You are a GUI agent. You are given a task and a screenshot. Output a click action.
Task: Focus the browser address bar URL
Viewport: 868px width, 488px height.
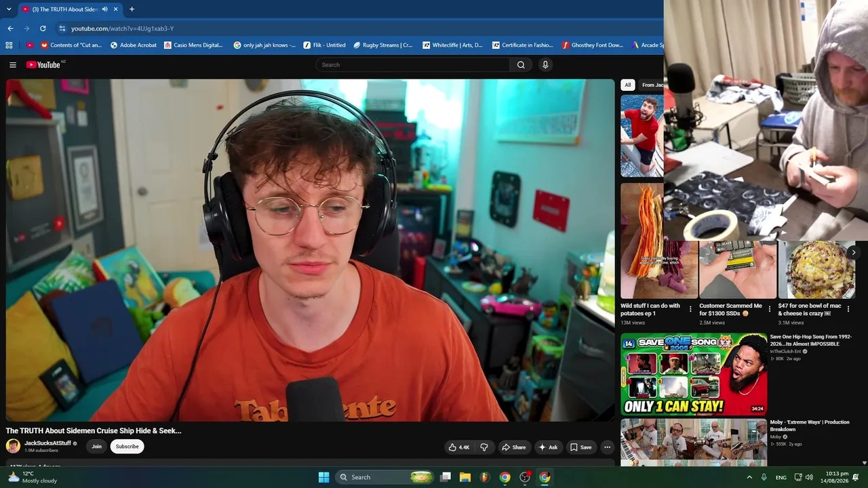click(x=122, y=28)
